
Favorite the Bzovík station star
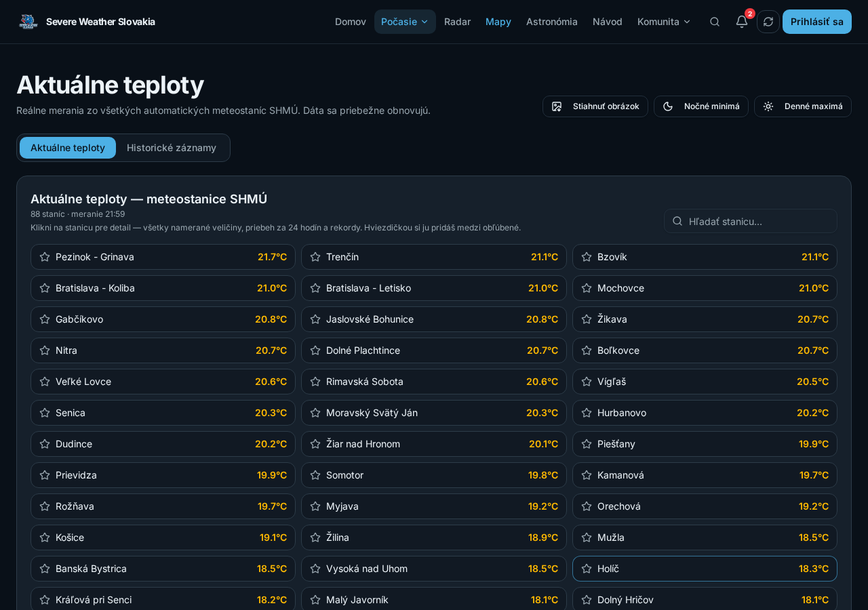click(x=587, y=257)
